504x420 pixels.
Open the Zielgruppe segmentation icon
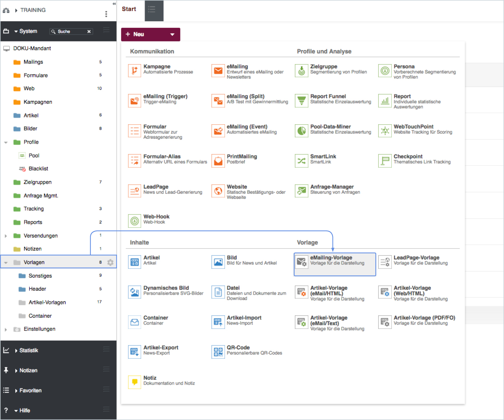301,71
